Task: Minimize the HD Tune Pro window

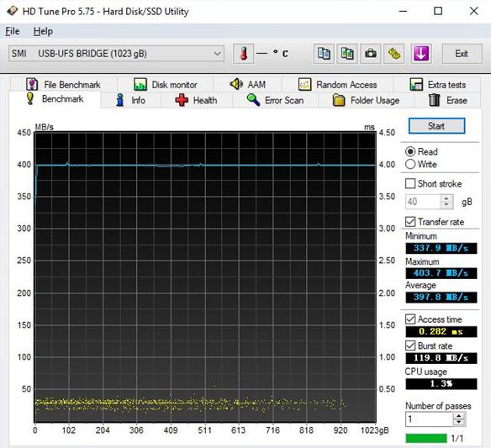Action: point(403,11)
